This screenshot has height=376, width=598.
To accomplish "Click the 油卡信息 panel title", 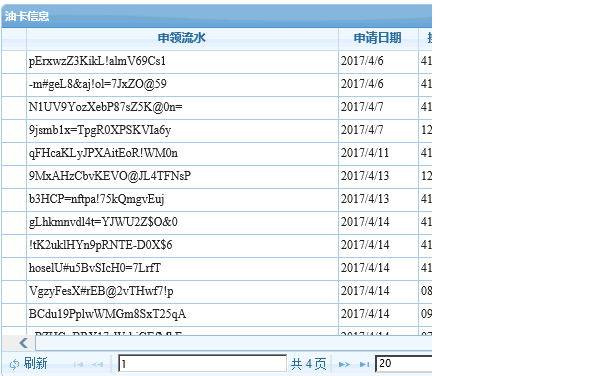I will [x=27, y=16].
